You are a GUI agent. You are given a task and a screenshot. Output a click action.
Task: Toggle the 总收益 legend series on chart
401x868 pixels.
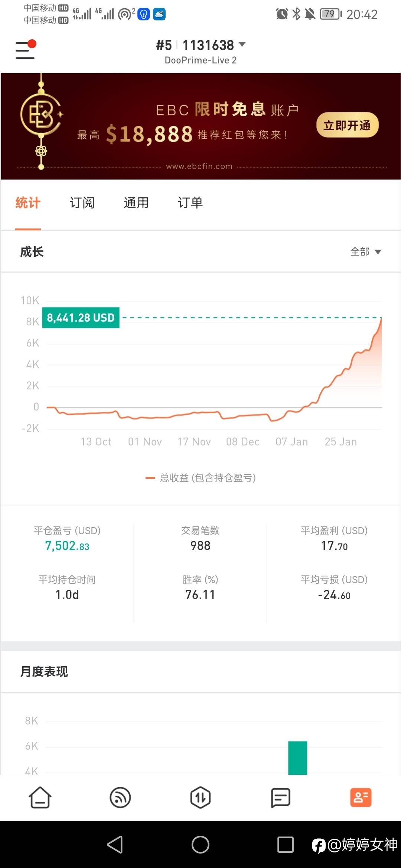click(200, 478)
